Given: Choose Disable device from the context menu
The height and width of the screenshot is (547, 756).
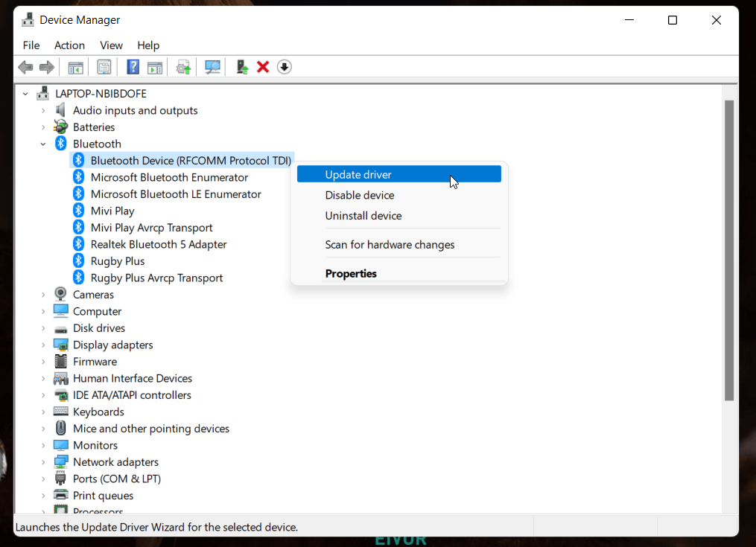Looking at the screenshot, I should click(x=399, y=195).
